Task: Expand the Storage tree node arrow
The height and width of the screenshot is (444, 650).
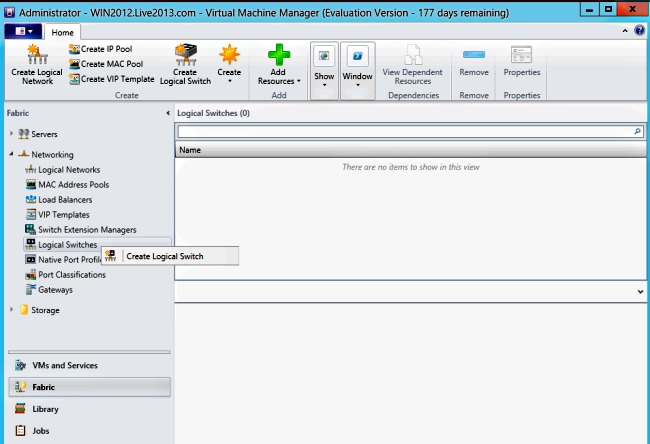Action: click(x=12, y=309)
